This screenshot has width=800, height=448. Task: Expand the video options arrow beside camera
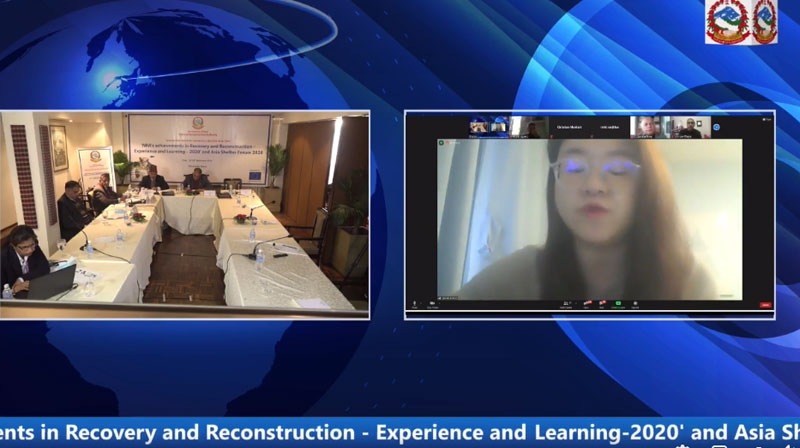click(441, 302)
